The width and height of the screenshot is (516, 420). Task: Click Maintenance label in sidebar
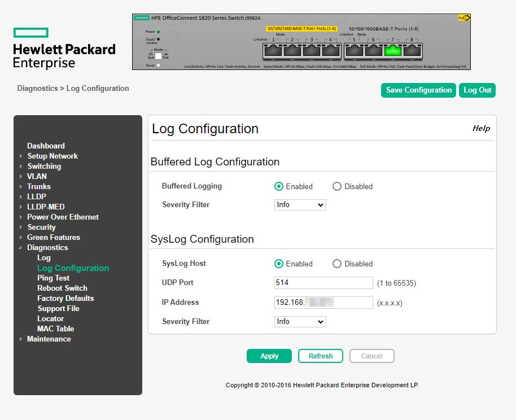pos(49,339)
